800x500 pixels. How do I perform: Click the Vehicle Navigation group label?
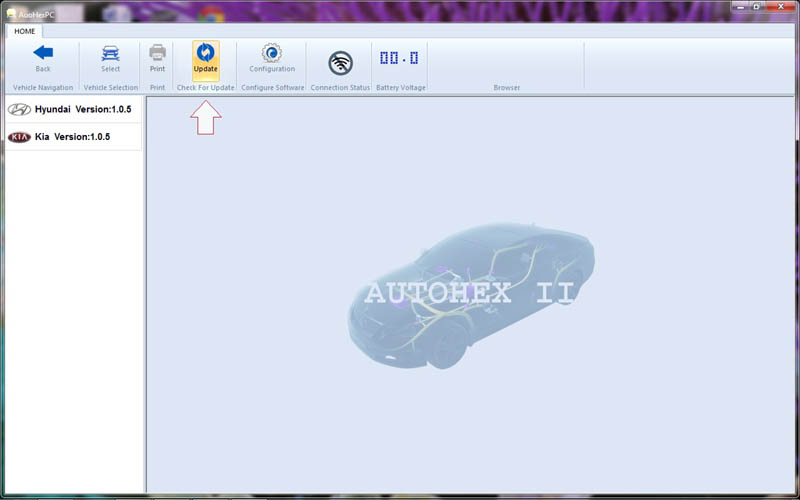pyautogui.click(x=43, y=88)
